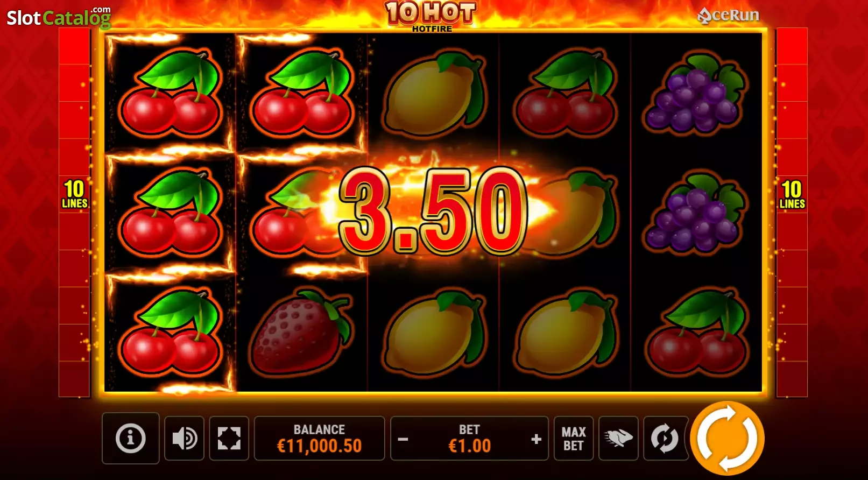Open the game info paytable icon
Screen dimensions: 868x480
pos(130,438)
